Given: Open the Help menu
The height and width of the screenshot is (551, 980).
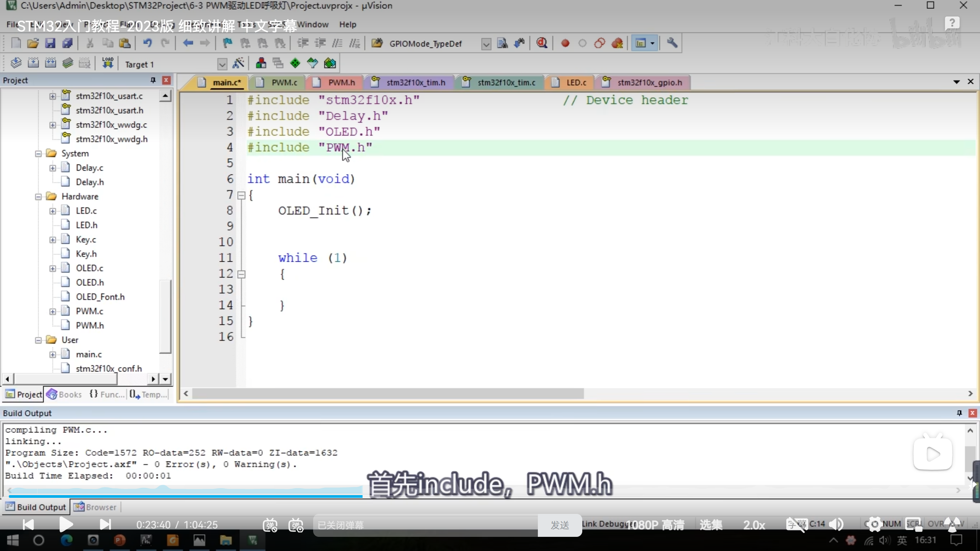Looking at the screenshot, I should click(x=347, y=24).
